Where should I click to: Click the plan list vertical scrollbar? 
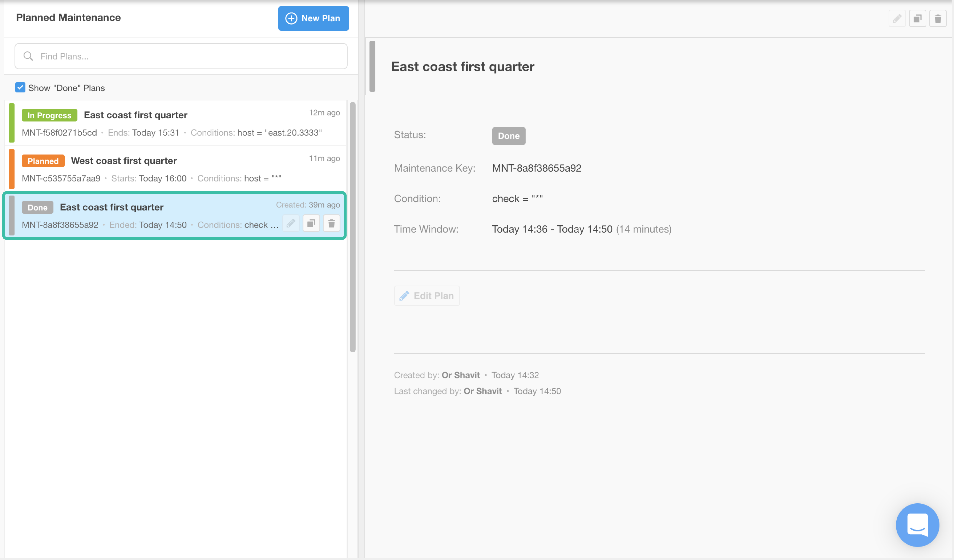(x=352, y=227)
